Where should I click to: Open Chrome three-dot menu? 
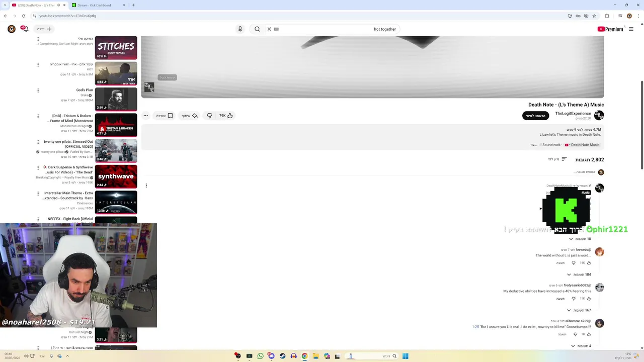click(x=638, y=16)
